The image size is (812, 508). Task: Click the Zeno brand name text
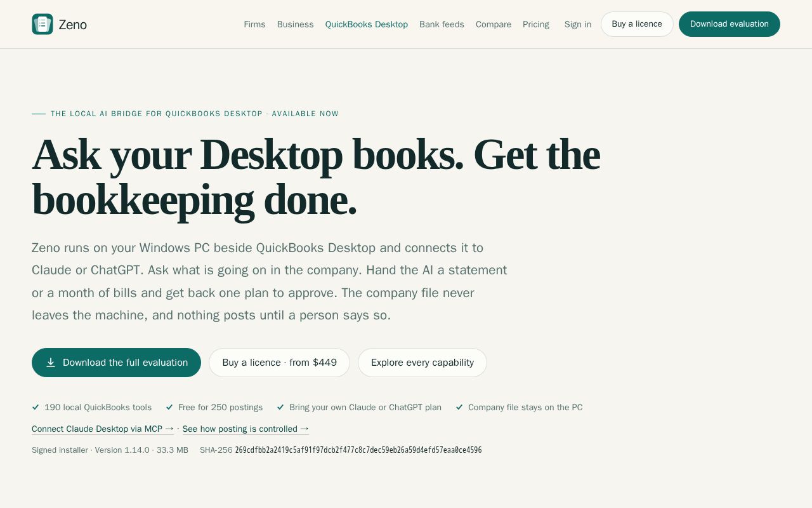point(72,25)
